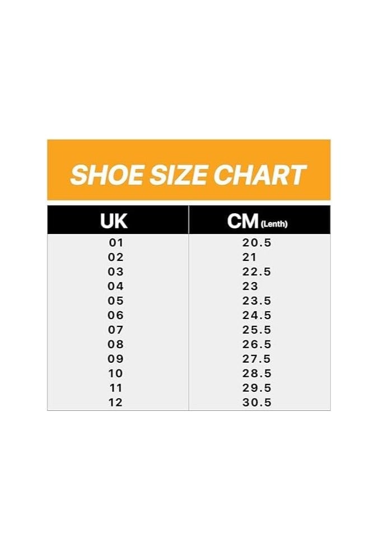Click the 30.5 cm length value

pyautogui.click(x=256, y=402)
